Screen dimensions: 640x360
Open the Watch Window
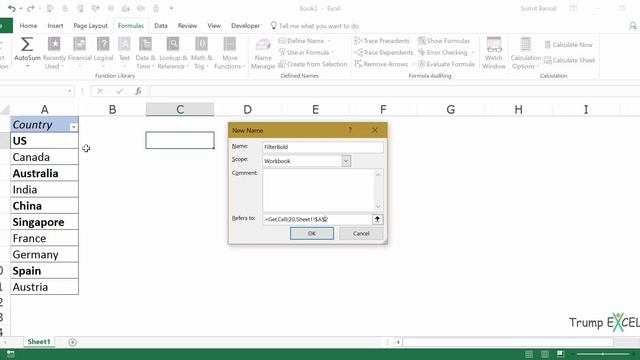(x=494, y=53)
